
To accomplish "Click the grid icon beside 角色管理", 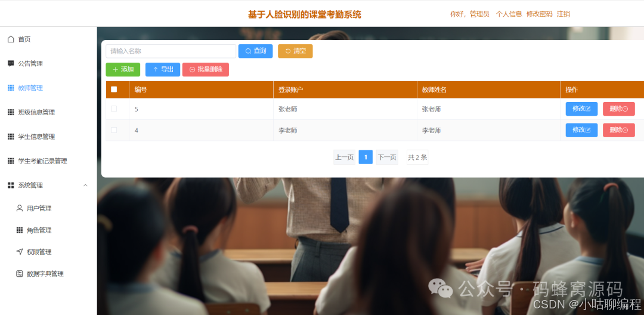I will pos(19,230).
